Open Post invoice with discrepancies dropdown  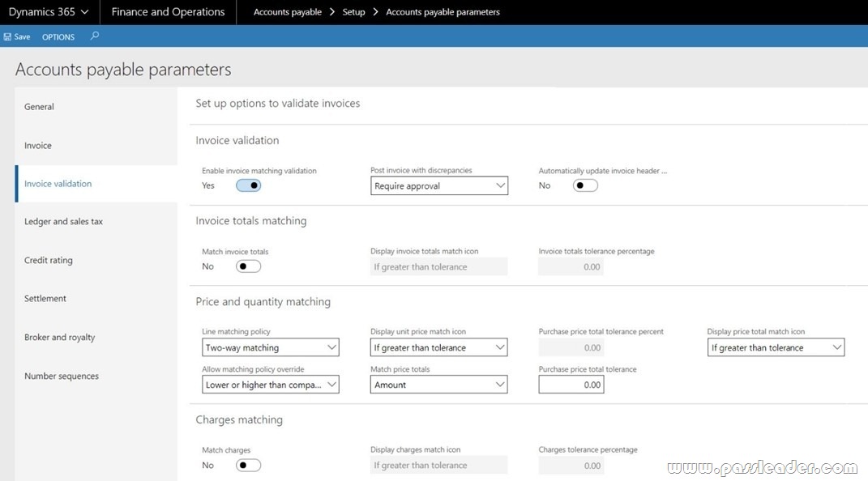tap(439, 185)
